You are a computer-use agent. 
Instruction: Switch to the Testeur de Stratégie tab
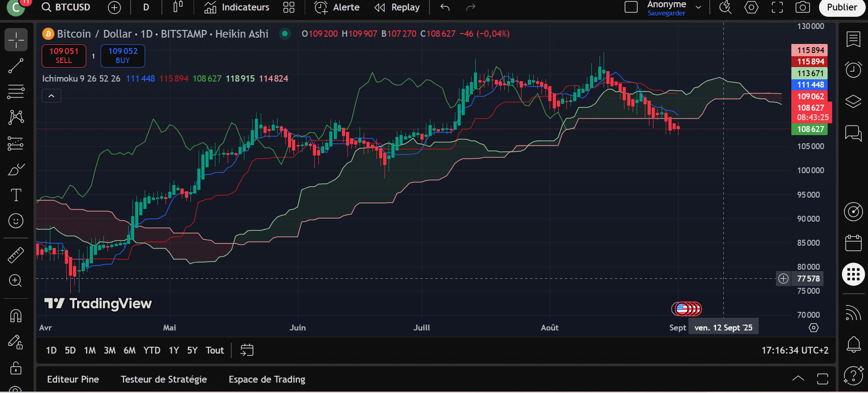click(164, 379)
